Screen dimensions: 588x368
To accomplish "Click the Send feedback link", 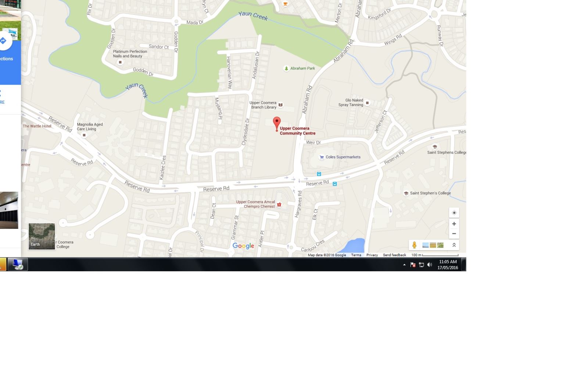I will 394,255.
